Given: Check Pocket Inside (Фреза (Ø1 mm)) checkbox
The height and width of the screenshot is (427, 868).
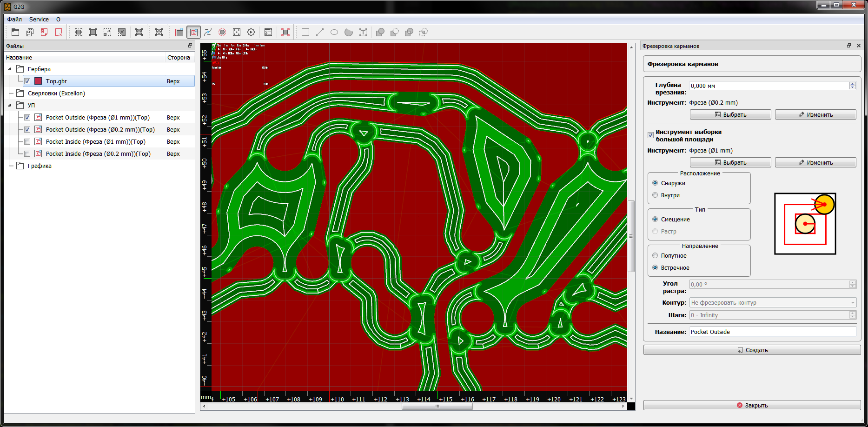Looking at the screenshot, I should 27,141.
